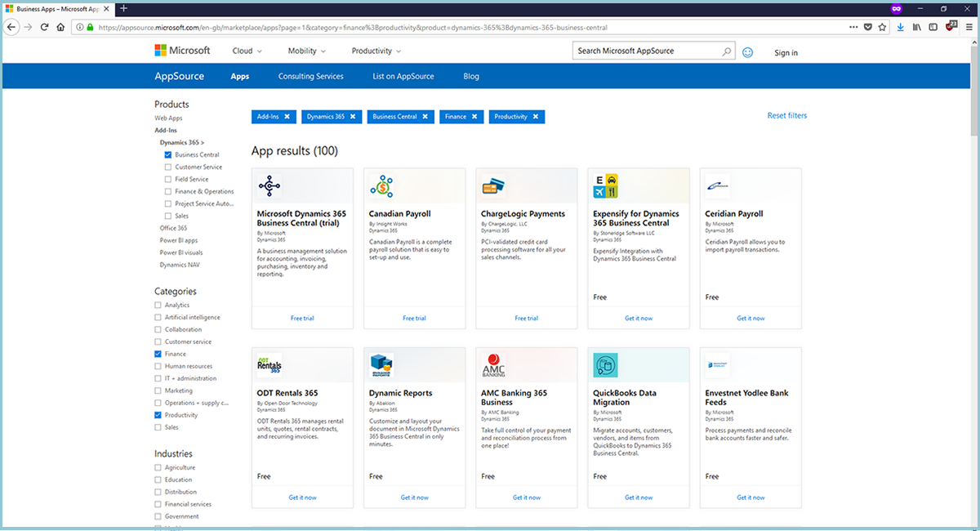Screen dimensions: 980x531
Task: Click the Firefox home icon
Action: click(60, 27)
